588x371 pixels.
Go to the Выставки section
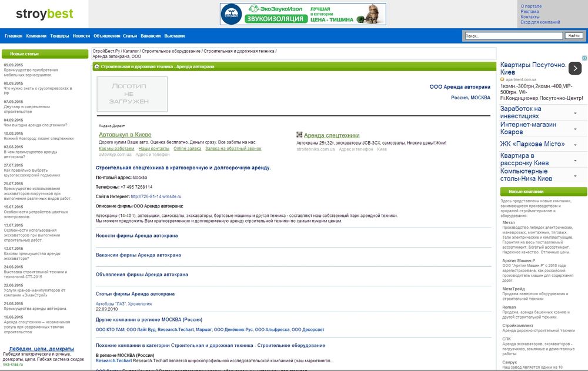pyautogui.click(x=175, y=36)
